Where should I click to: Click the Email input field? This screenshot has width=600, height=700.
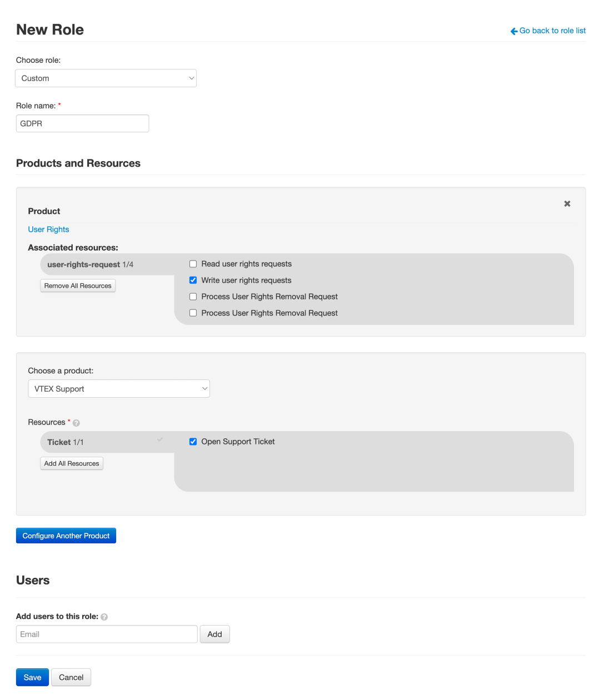(107, 634)
